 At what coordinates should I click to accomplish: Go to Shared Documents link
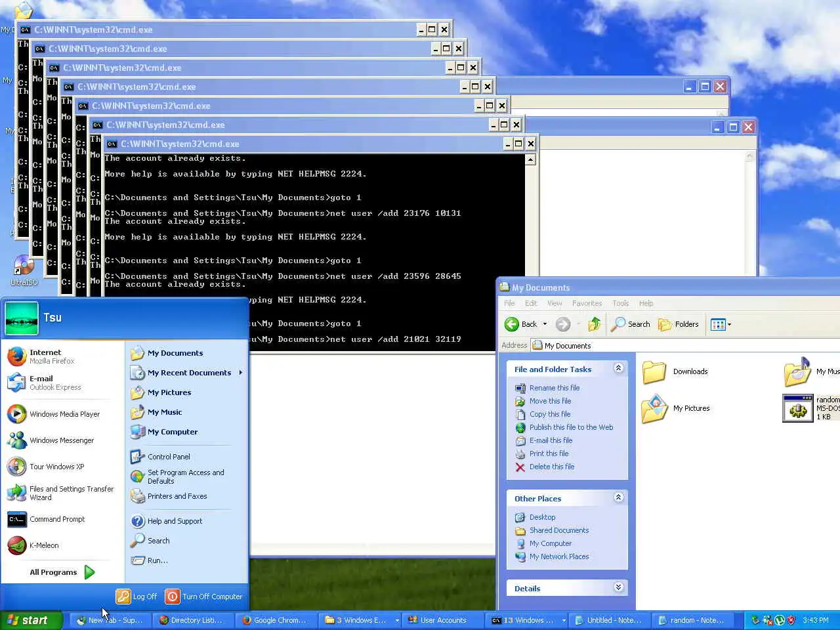(x=559, y=530)
